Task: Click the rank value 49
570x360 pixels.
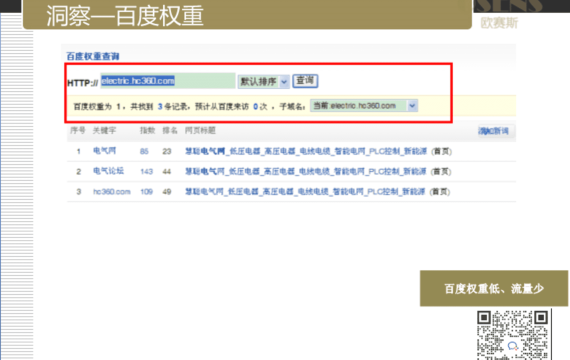Action: point(166,192)
